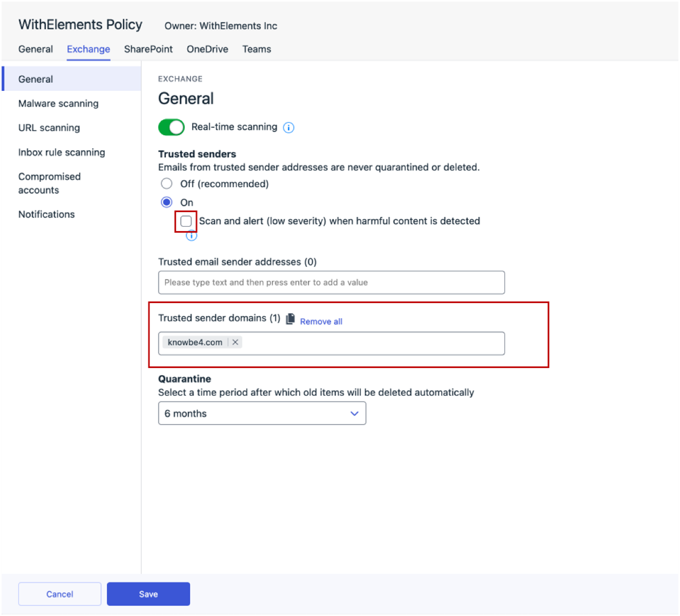Select General in the Exchange sidebar

(72, 79)
